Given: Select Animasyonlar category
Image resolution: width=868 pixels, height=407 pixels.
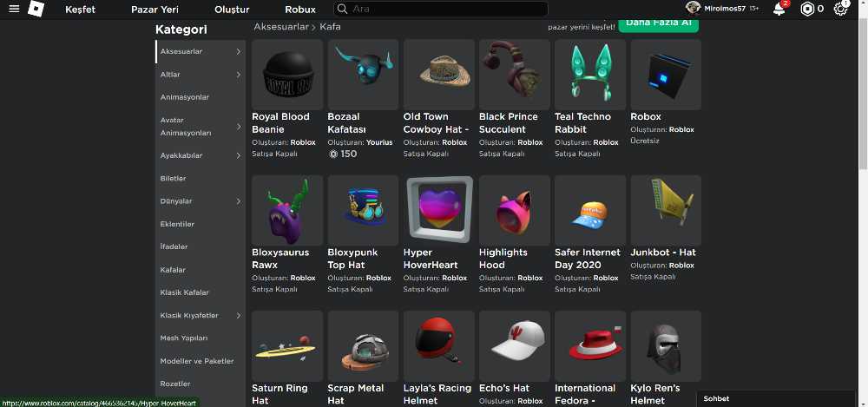Looking at the screenshot, I should [184, 97].
